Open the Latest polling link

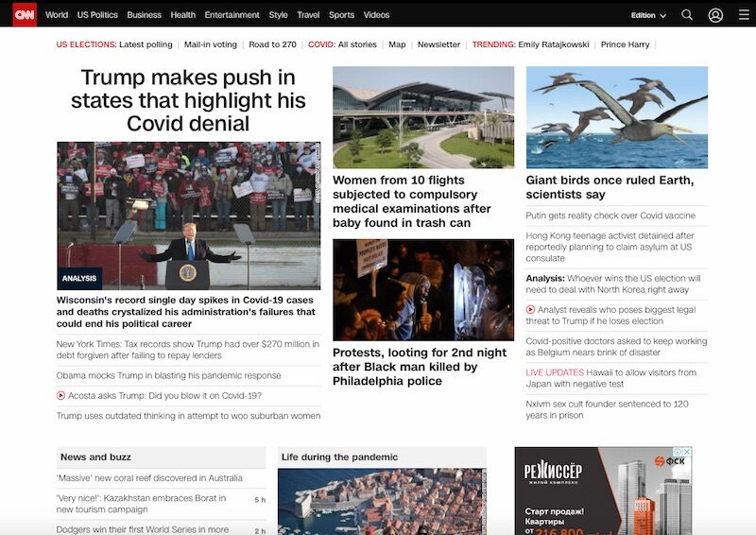146,44
